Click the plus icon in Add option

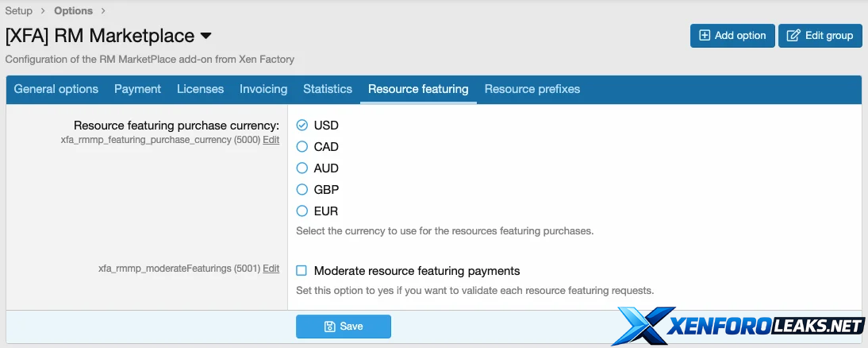[705, 36]
